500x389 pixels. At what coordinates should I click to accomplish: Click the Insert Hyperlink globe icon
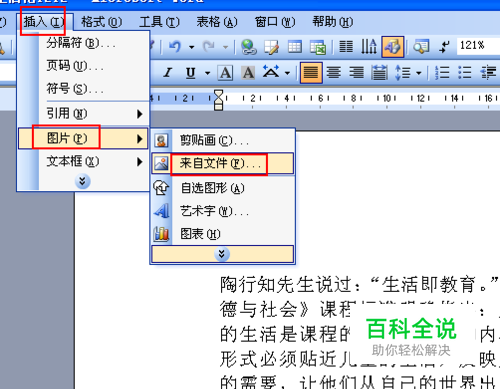click(x=249, y=47)
